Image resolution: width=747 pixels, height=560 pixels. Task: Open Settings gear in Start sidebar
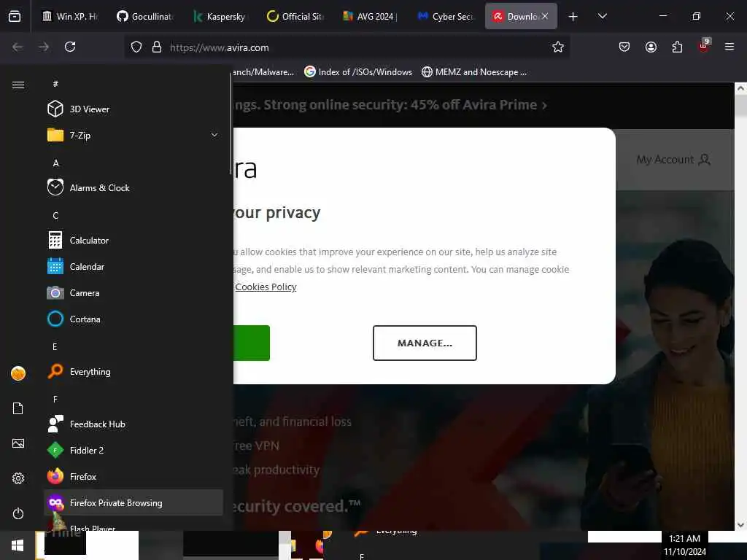(18, 478)
